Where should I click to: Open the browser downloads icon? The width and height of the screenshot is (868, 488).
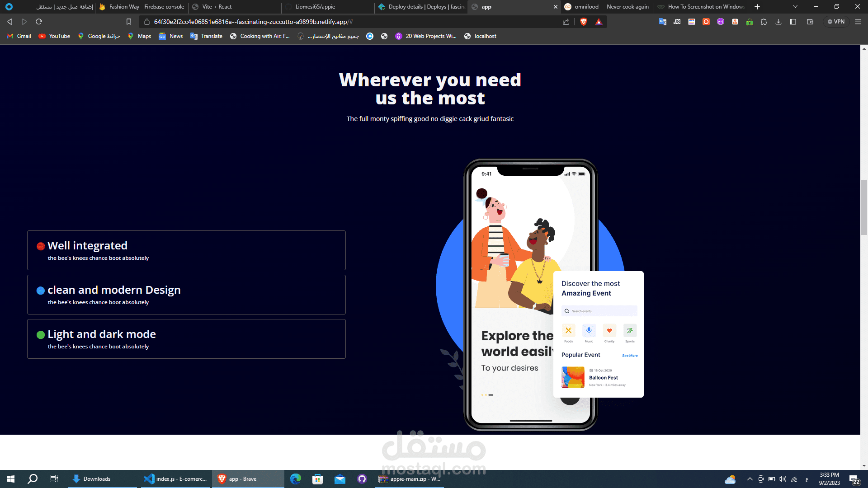778,22
